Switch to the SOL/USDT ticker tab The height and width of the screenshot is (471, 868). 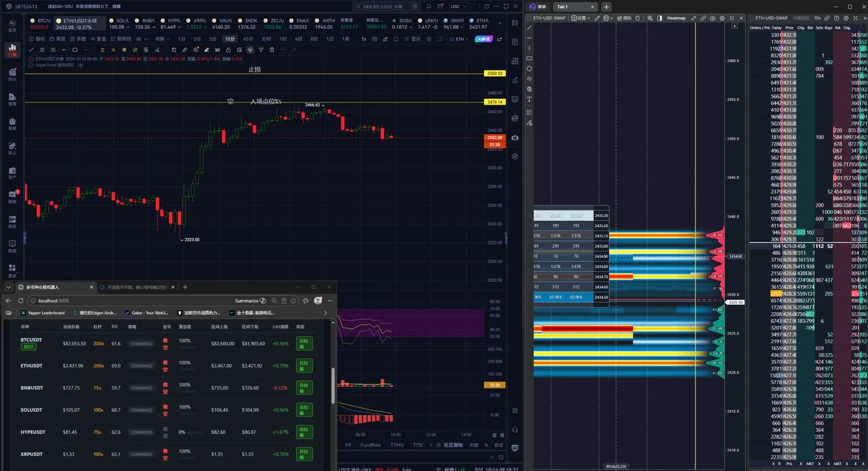(x=119, y=24)
